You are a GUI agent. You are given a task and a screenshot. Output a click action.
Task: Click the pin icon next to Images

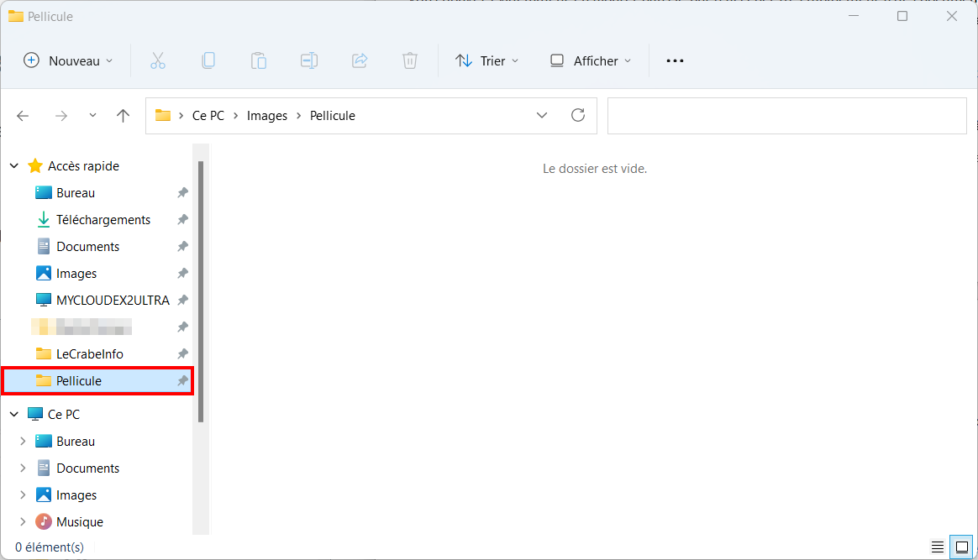pyautogui.click(x=183, y=274)
